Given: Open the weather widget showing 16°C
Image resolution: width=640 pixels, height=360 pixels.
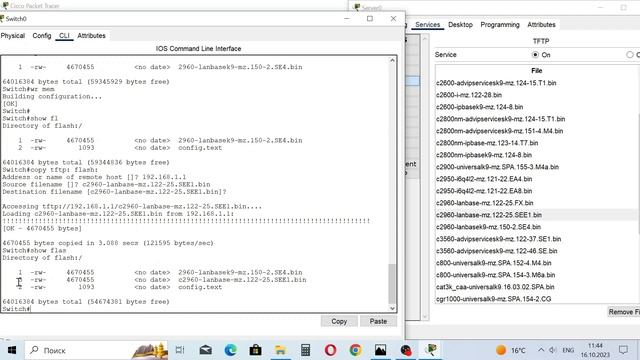Looking at the screenshot, I should pos(511,350).
